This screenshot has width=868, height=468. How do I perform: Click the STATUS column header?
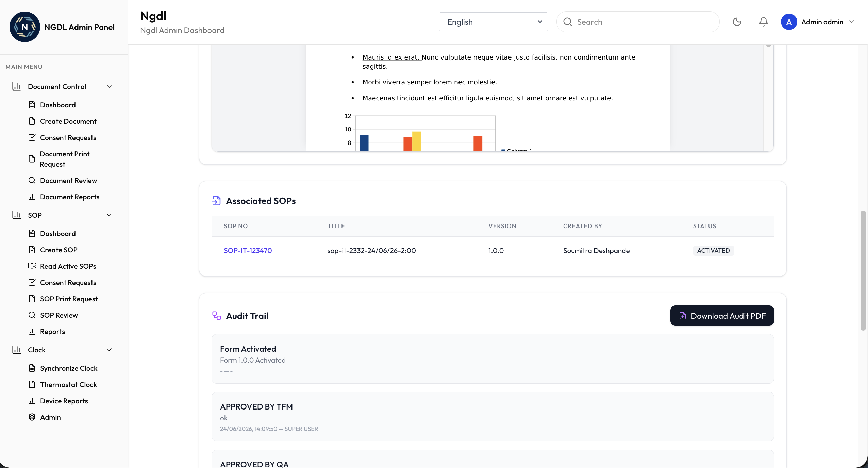704,226
